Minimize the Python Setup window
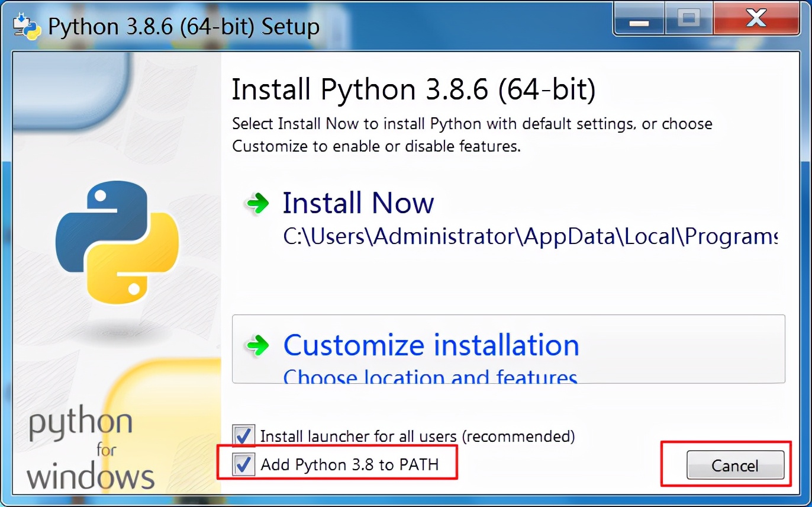Image resolution: width=812 pixels, height=507 pixels. click(639, 20)
